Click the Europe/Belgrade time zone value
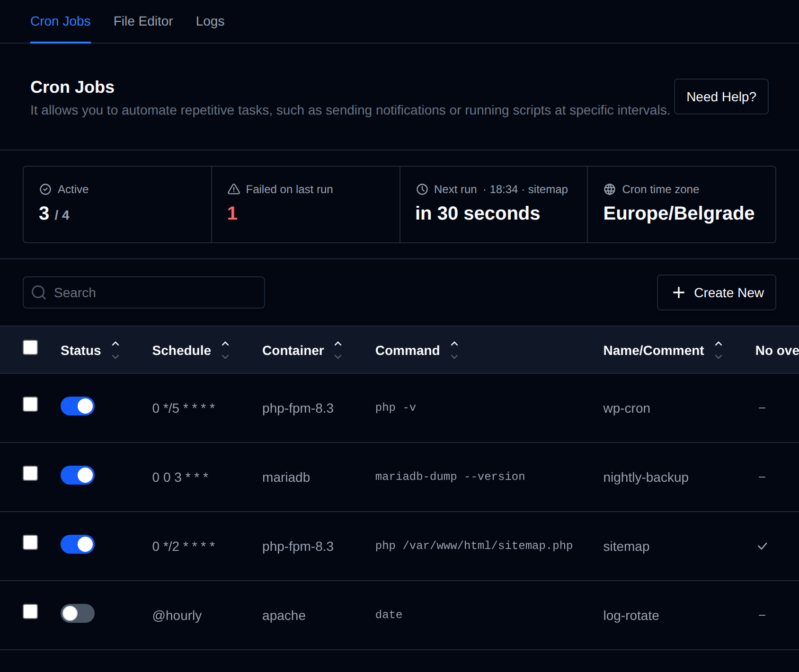Viewport: 799px width, 672px height. 679,213
